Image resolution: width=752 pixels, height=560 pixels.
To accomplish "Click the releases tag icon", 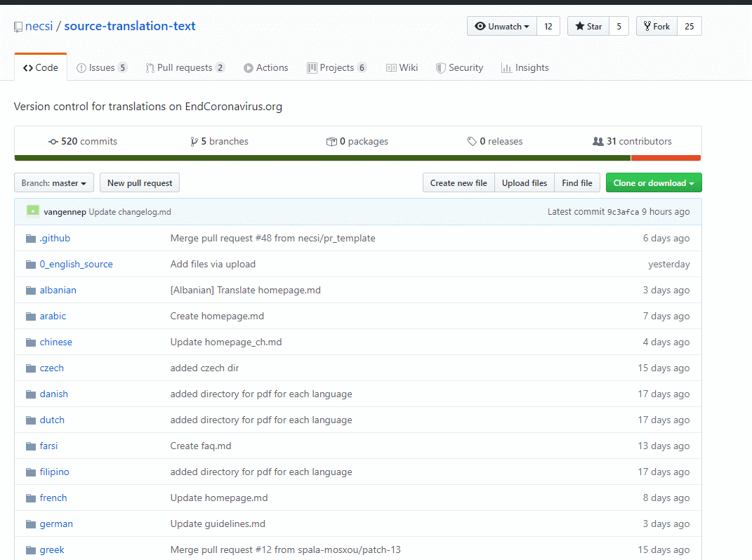I will pos(472,142).
